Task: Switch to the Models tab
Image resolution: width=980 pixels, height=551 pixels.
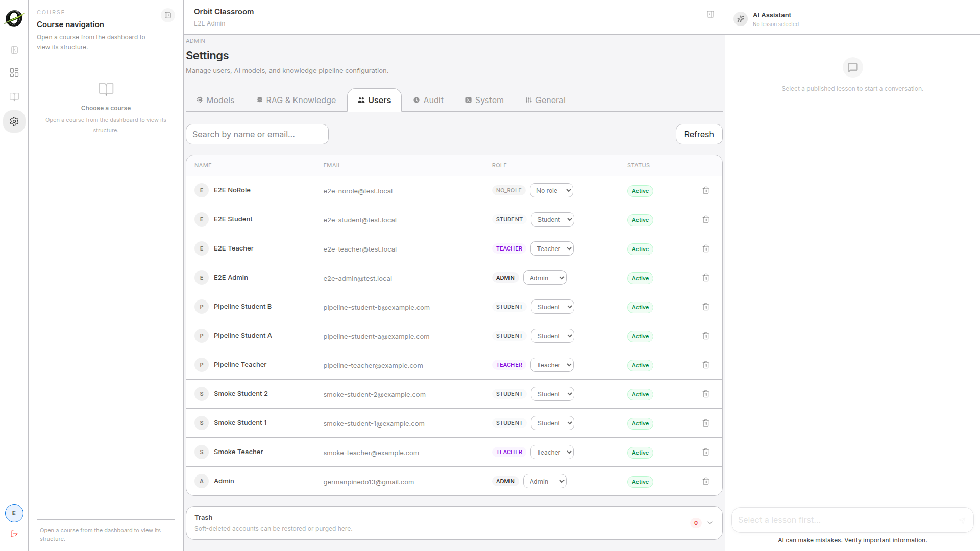Action: coord(215,100)
